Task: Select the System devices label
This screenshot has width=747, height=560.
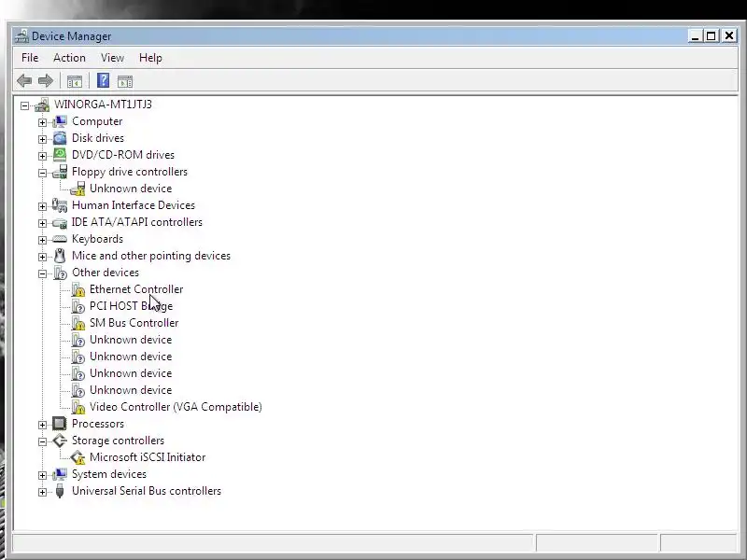Action: (x=109, y=474)
